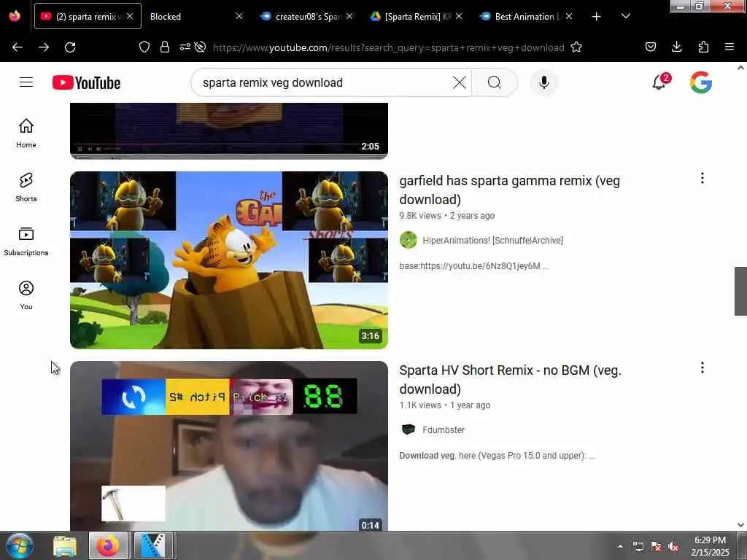
Task: Open the tracking protection shield
Action: click(144, 47)
